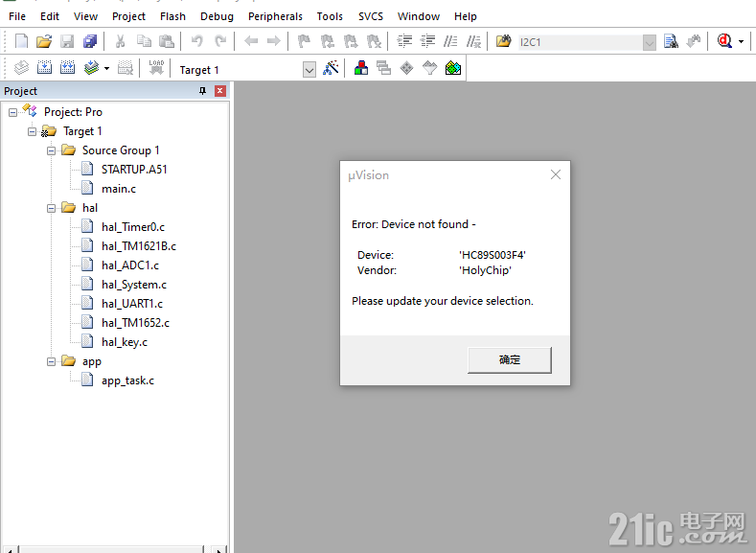This screenshot has width=756, height=553.
Task: Click the batch build icon
Action: (91, 68)
